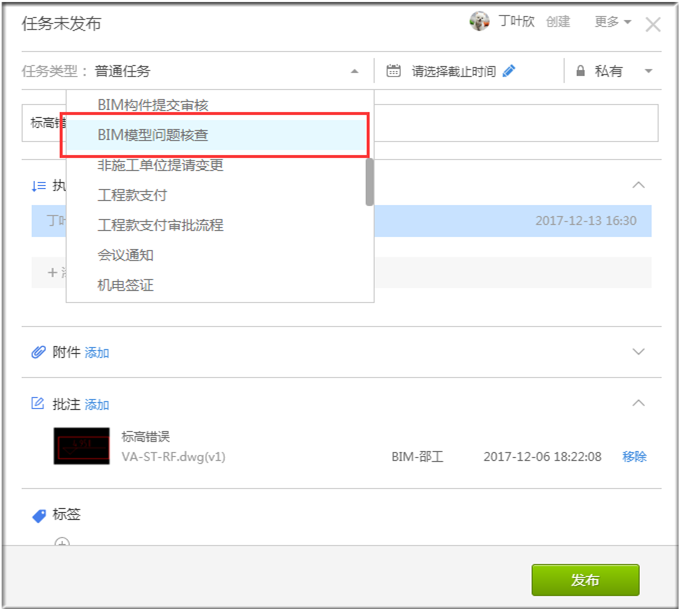
Task: Click the circular add tag icon
Action: pos(62,544)
